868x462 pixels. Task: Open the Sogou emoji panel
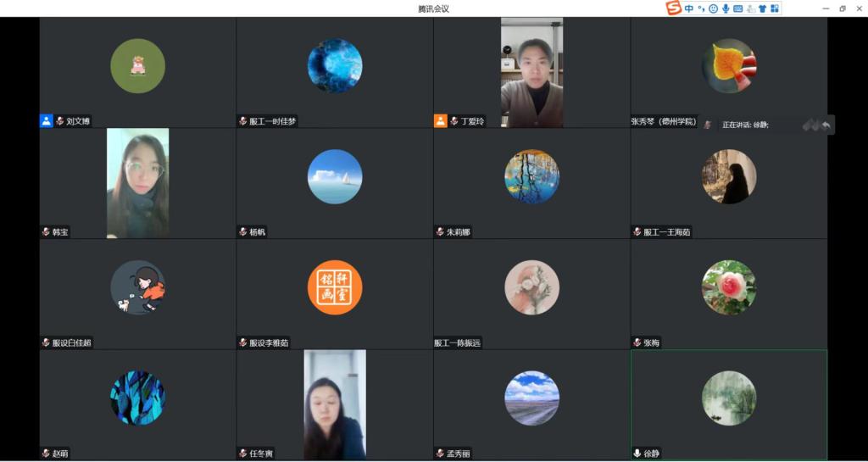click(x=713, y=8)
